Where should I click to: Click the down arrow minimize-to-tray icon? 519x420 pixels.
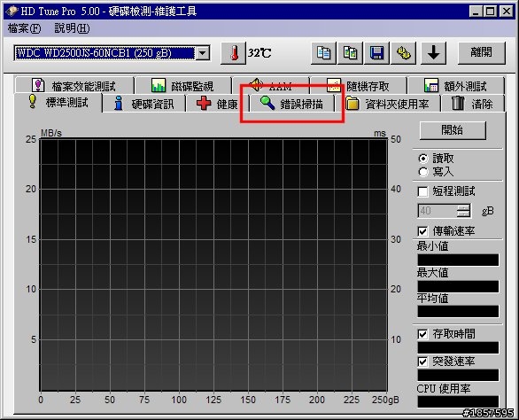click(x=433, y=53)
